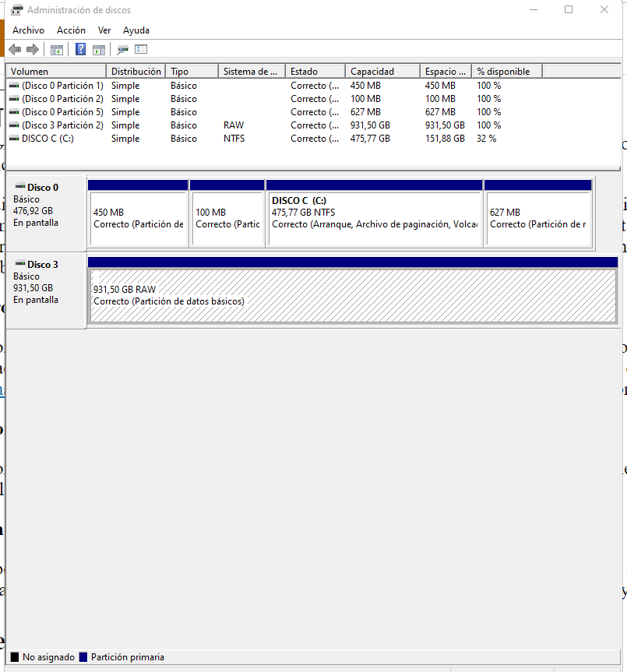Click the Back arrow toolbar icon
Viewport: 627px width, 672px height.
(15, 50)
